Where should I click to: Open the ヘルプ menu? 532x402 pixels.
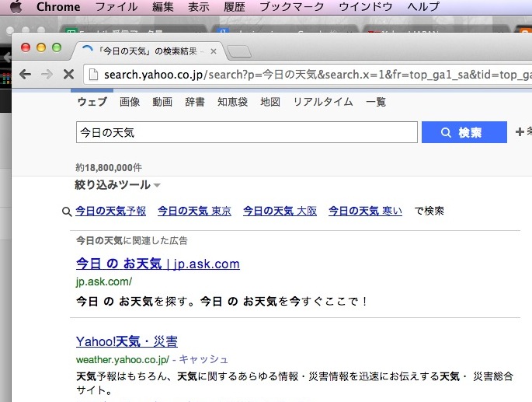423,7
